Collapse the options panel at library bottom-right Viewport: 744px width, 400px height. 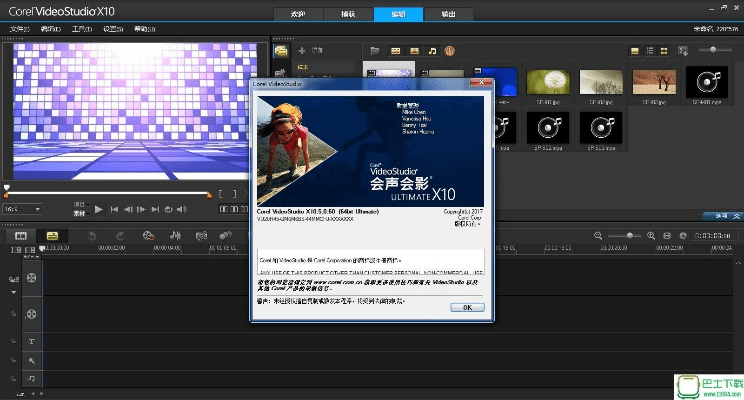point(737,215)
